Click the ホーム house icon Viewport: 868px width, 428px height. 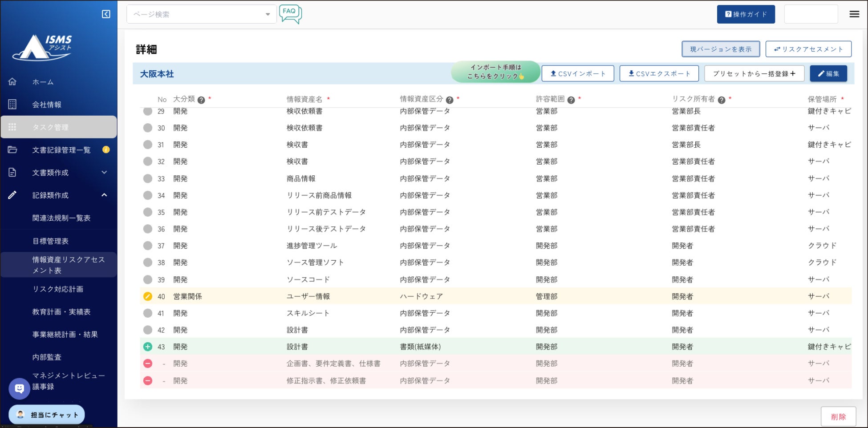[12, 82]
